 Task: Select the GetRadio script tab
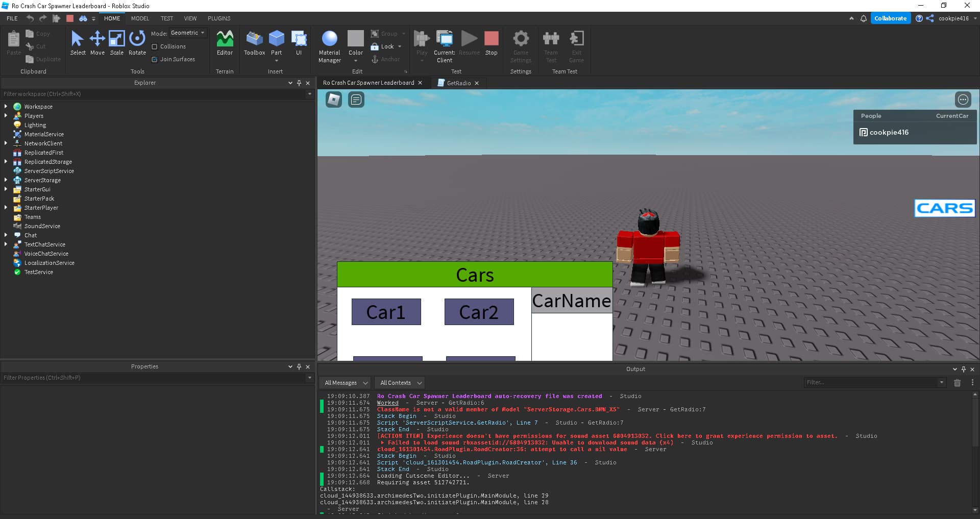point(457,83)
